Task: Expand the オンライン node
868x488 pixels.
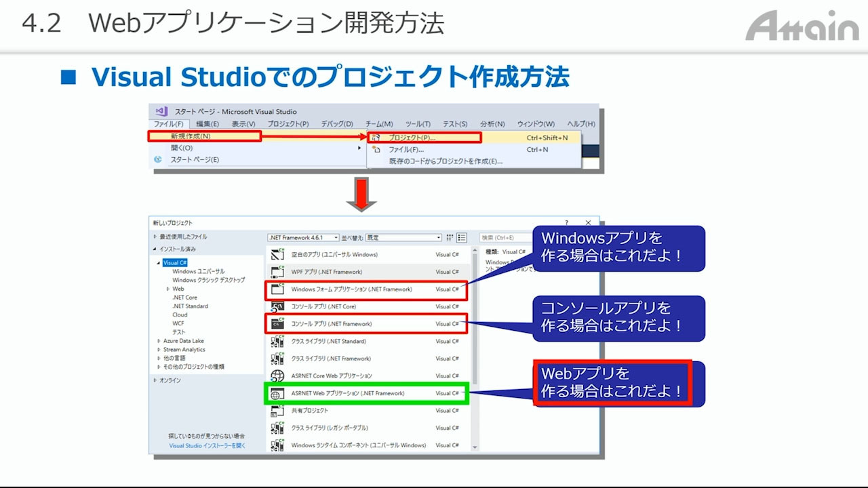Action: pos(155,380)
